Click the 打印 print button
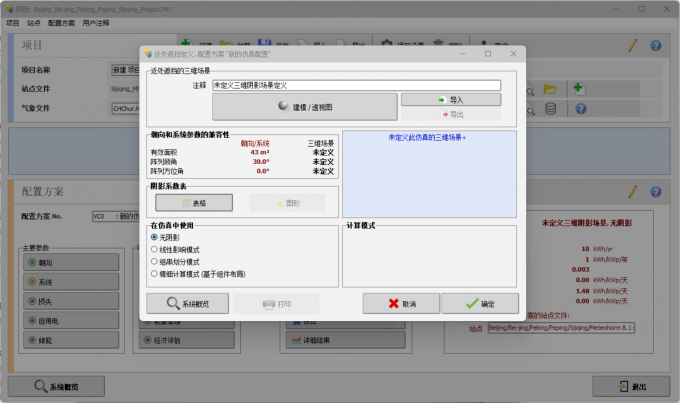This screenshot has width=680, height=403. click(x=276, y=303)
